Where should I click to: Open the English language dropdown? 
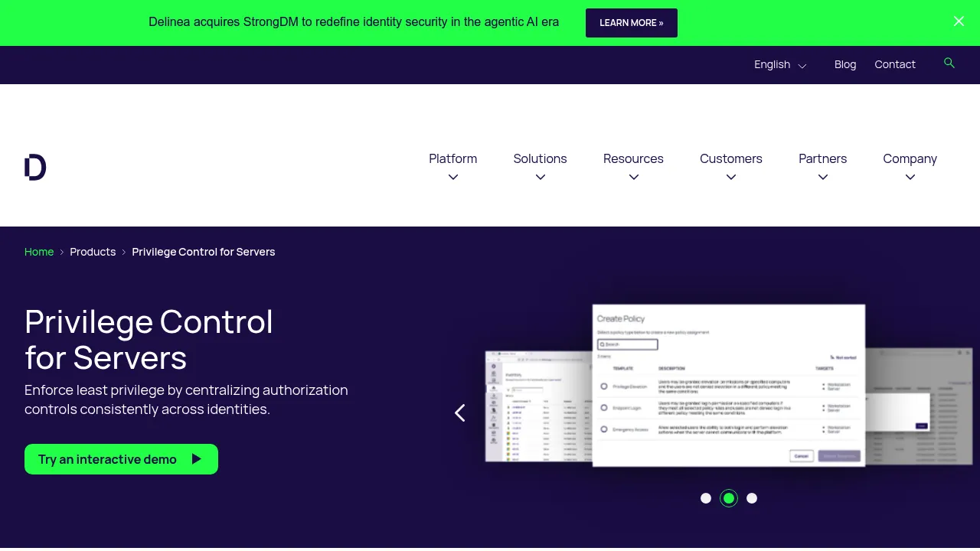click(780, 64)
